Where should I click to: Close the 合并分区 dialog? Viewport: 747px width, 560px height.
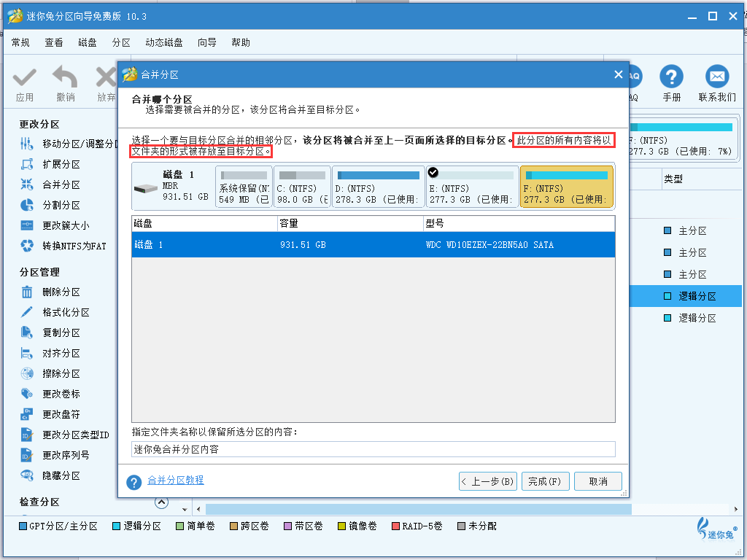coord(619,74)
